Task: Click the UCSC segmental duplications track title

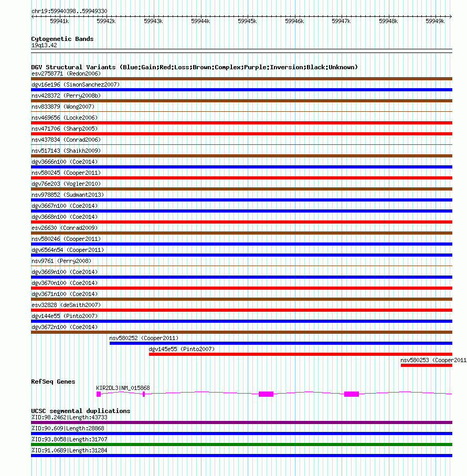Action: click(x=81, y=411)
